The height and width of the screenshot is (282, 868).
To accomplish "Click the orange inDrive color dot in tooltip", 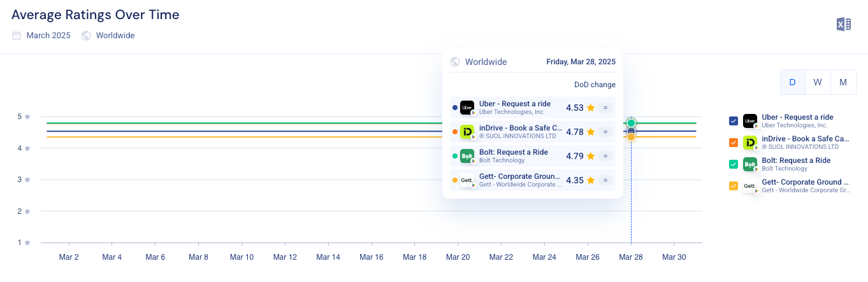I will [x=454, y=132].
